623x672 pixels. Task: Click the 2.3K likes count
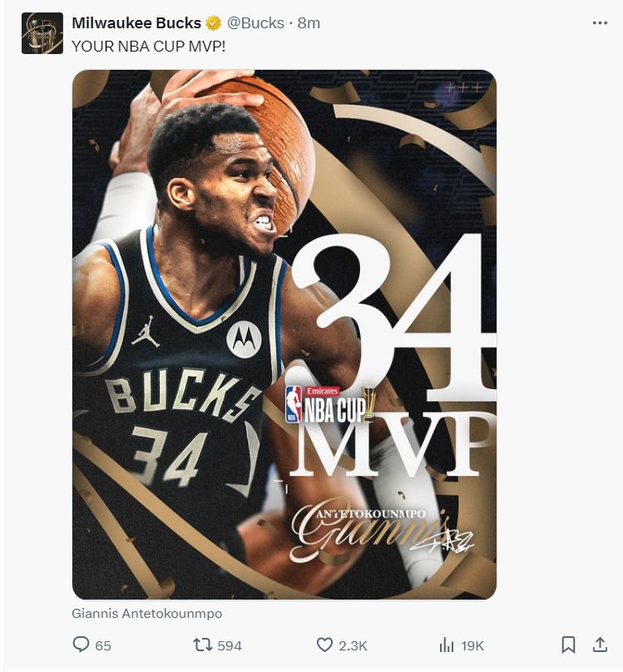click(x=353, y=645)
